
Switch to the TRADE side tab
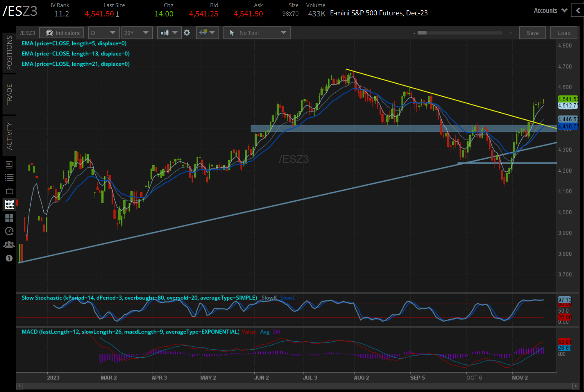point(9,94)
